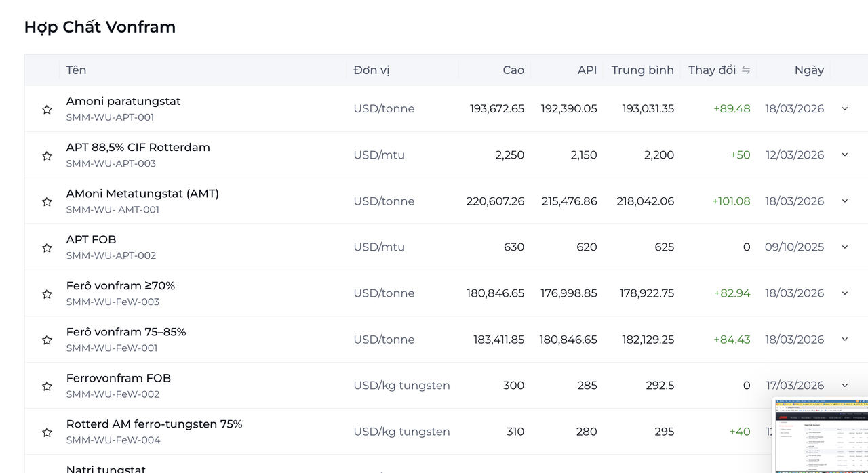Open the Ferrovonfram FOB name link
The image size is (868, 473).
119,378
